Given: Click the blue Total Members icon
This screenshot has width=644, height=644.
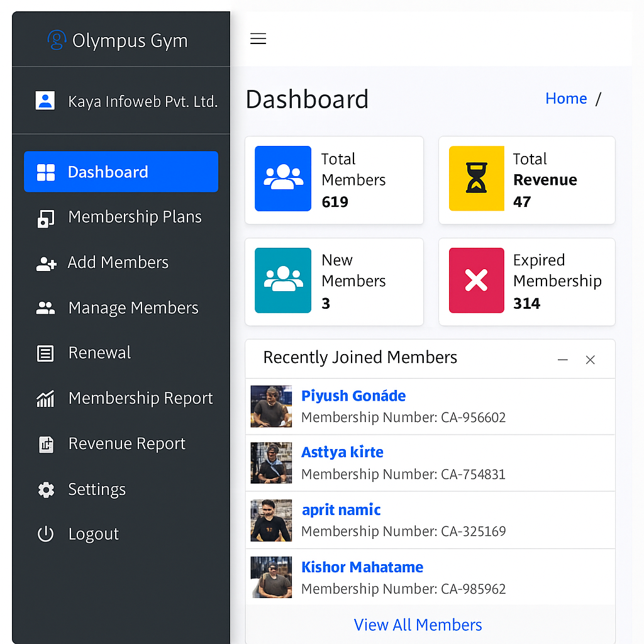Looking at the screenshot, I should 283,179.
